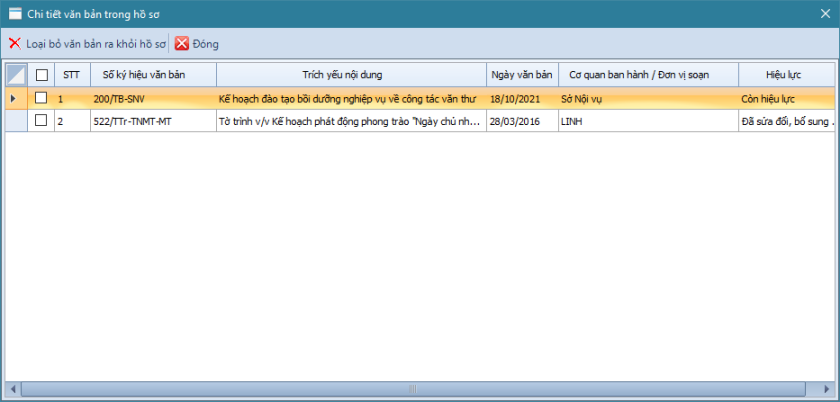Sort by Ngày văn bản column header
This screenshot has height=402, width=840.
point(521,74)
